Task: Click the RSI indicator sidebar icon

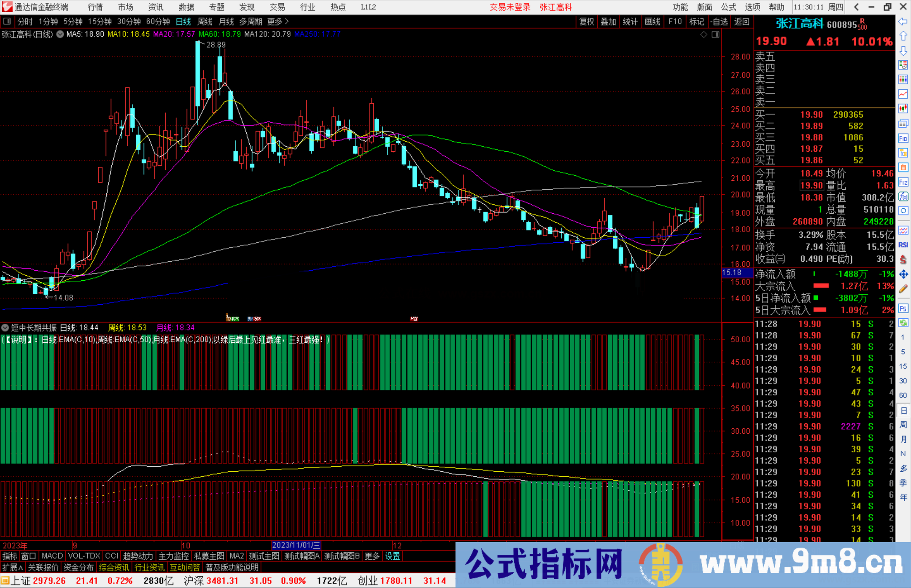Action: [x=903, y=245]
